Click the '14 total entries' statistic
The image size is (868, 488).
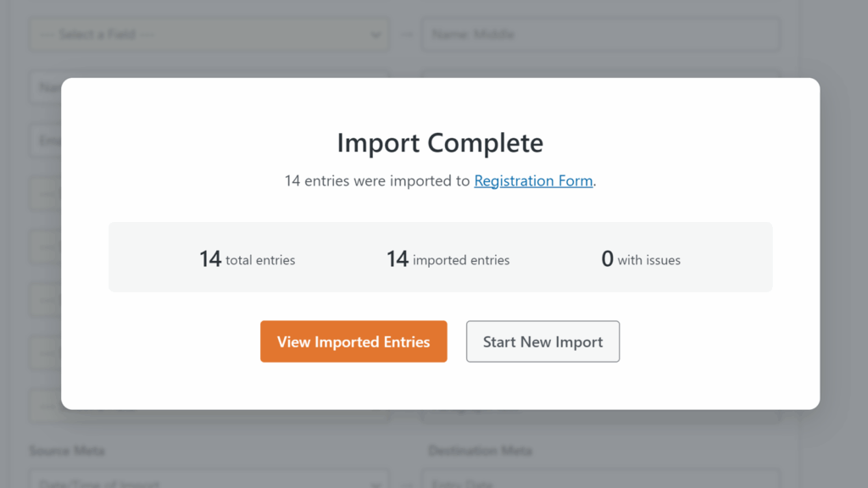point(247,259)
